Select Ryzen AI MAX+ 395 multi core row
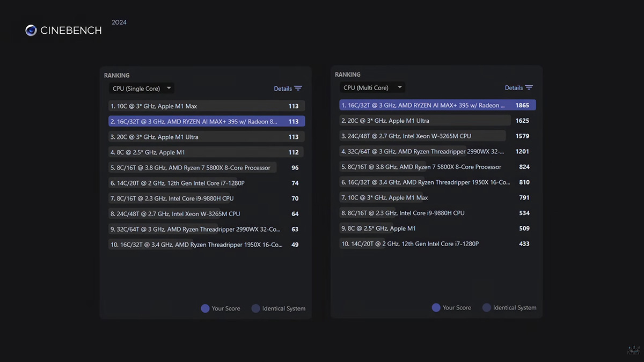 tap(437, 105)
